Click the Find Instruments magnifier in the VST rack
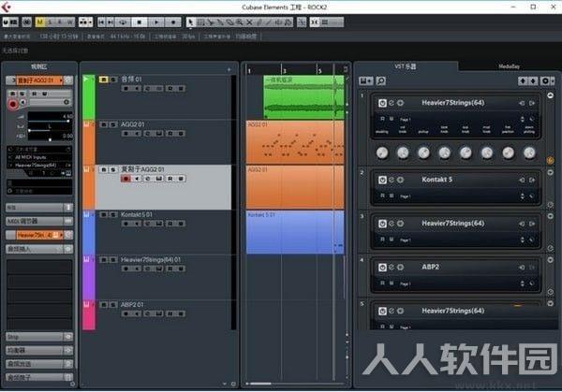Viewport: 562px width, 392px height. tap(380, 80)
